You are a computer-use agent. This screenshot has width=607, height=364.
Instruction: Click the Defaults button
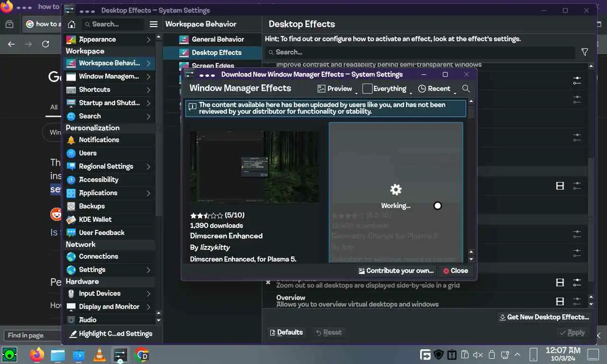(286, 332)
